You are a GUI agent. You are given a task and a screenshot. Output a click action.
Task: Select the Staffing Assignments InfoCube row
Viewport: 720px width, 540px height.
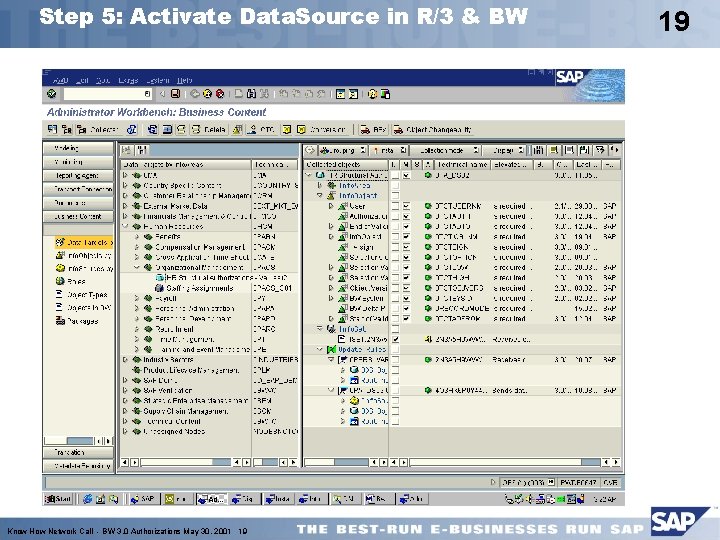209,288
